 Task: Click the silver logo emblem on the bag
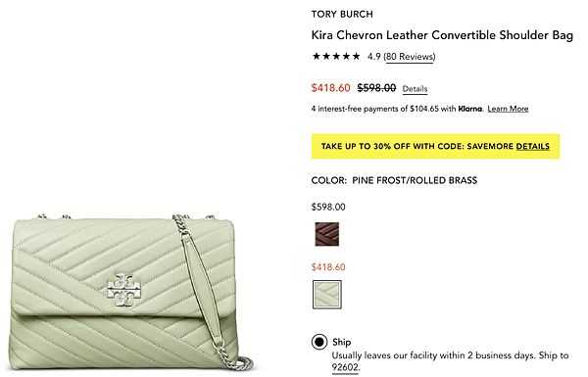123,289
